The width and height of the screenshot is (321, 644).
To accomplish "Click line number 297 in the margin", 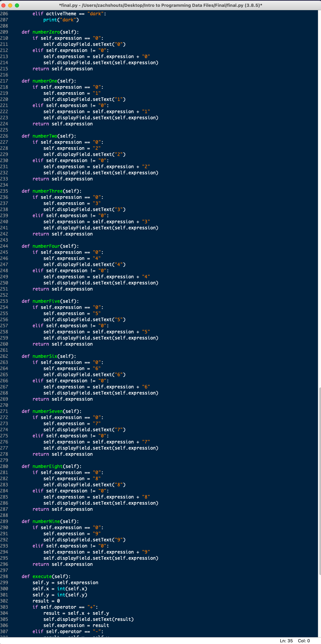I will 4,570.
